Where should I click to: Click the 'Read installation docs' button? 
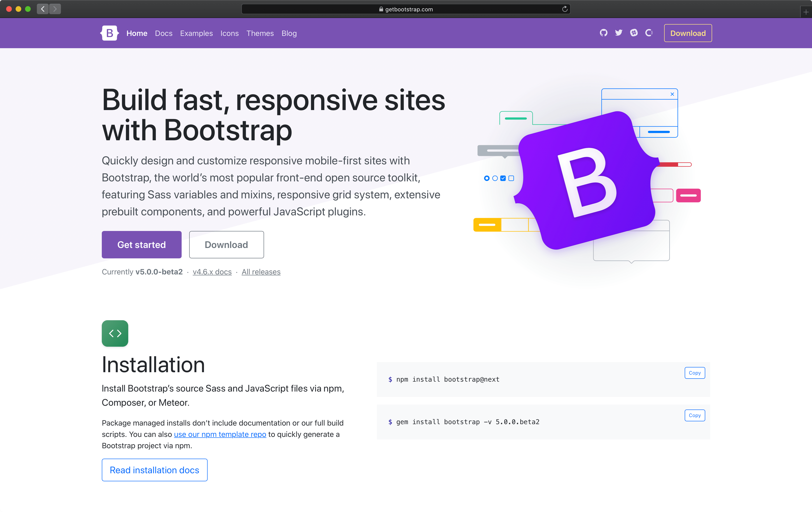[154, 470]
